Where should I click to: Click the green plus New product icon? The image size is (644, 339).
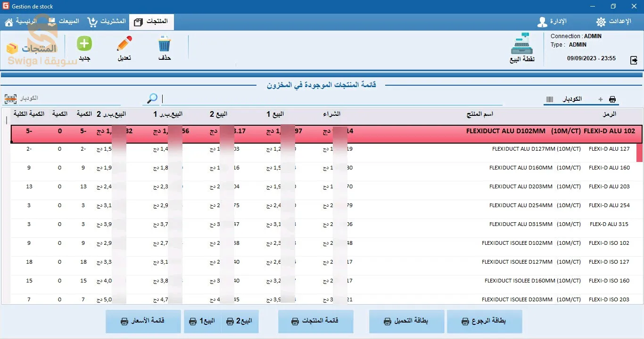[x=84, y=44]
